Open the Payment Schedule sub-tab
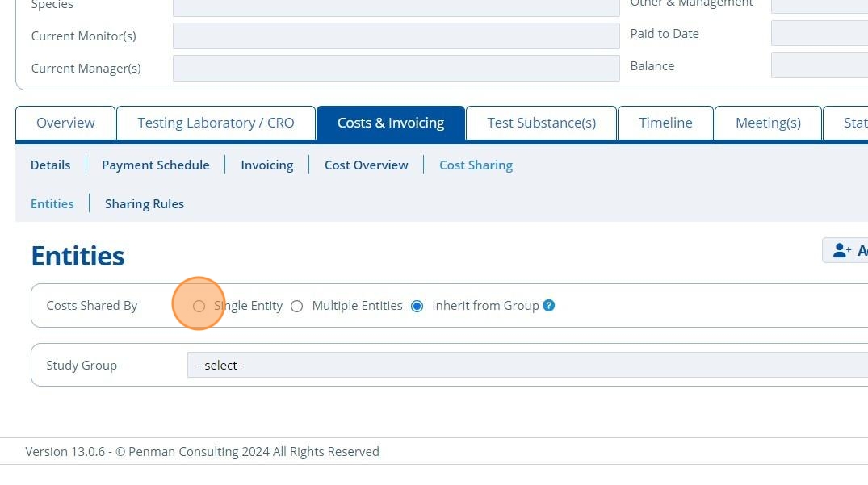The width and height of the screenshot is (868, 485). (x=156, y=165)
